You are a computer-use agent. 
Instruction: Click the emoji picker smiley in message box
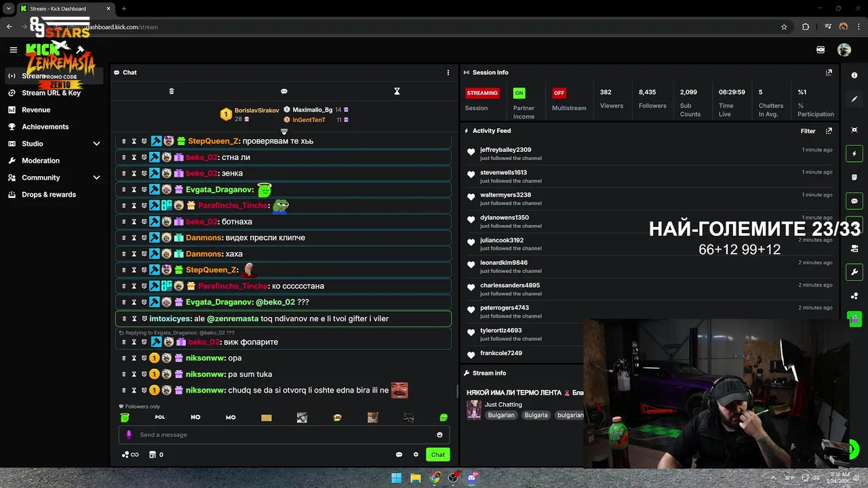[439, 435]
